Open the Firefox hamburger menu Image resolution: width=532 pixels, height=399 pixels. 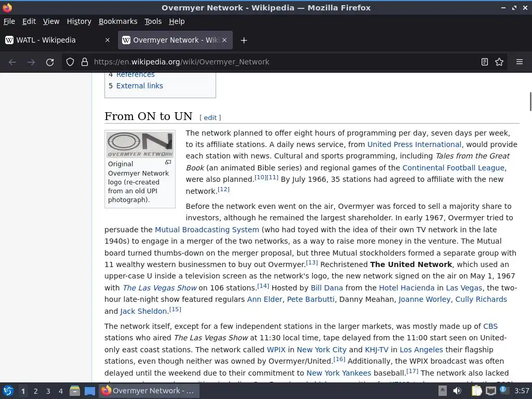[x=520, y=62]
